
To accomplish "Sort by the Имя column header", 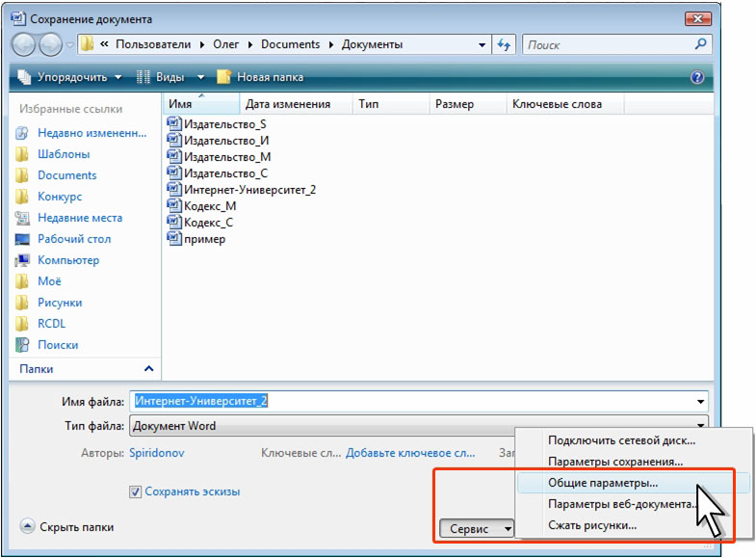I will 201,104.
